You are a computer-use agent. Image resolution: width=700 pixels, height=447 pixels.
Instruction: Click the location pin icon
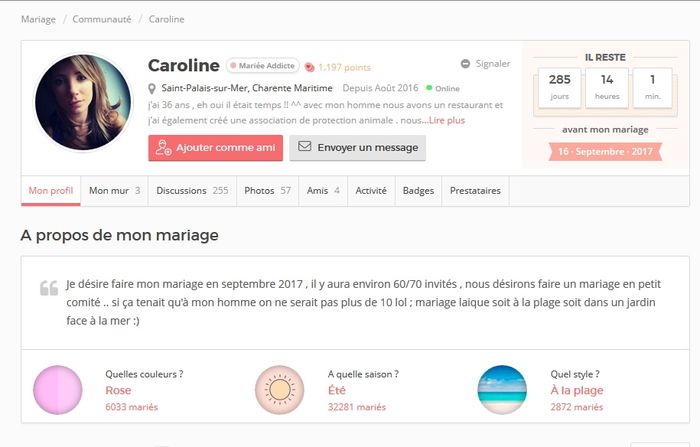tap(152, 88)
